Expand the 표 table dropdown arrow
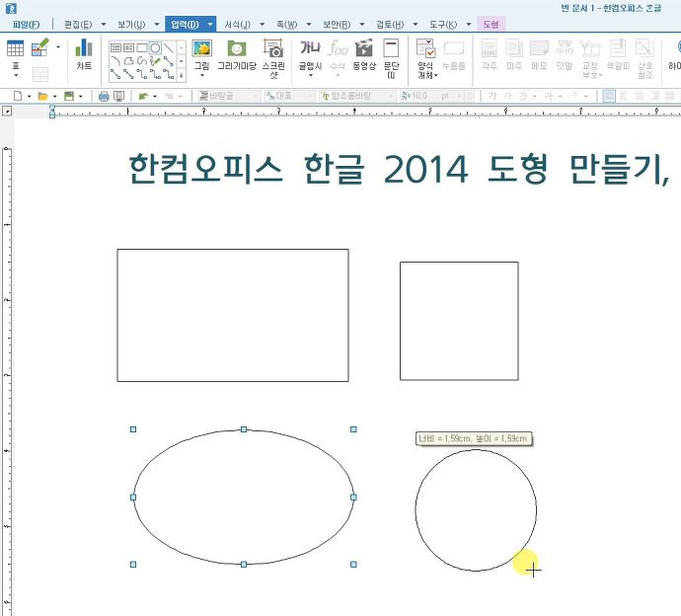This screenshot has width=681, height=616. [16, 76]
